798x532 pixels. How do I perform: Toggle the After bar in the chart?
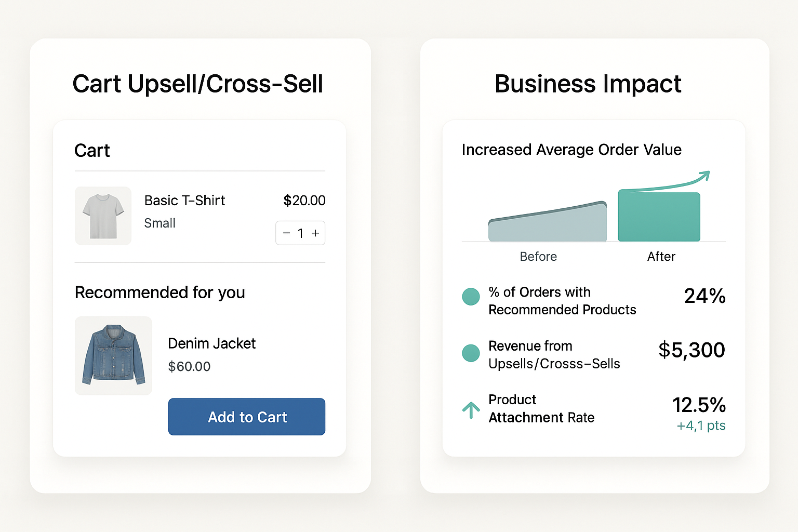pyautogui.click(x=659, y=216)
